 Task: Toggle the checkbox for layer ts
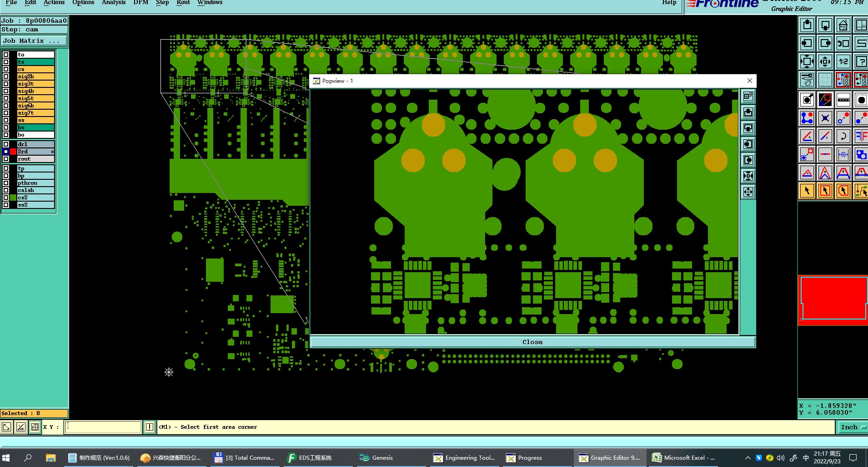coord(6,62)
